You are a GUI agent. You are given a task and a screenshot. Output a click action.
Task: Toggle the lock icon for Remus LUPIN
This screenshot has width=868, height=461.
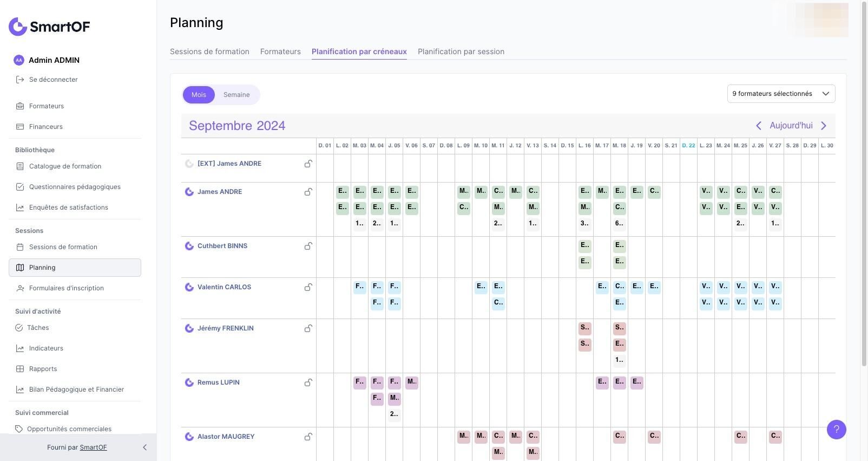(x=308, y=382)
